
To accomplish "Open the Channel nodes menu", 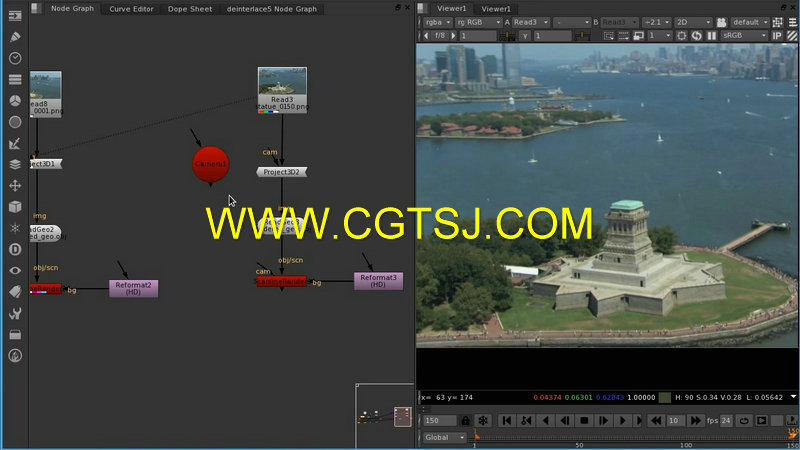I will pos(15,80).
